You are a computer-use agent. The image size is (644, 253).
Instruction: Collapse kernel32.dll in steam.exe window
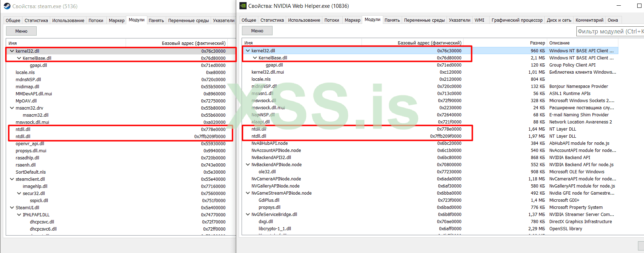[x=12, y=51]
